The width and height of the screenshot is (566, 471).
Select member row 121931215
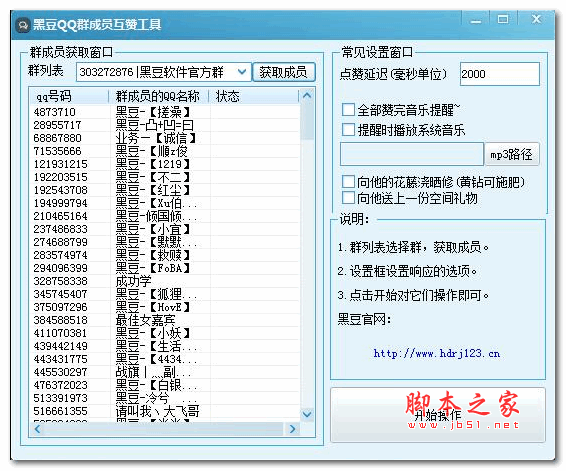(165, 164)
